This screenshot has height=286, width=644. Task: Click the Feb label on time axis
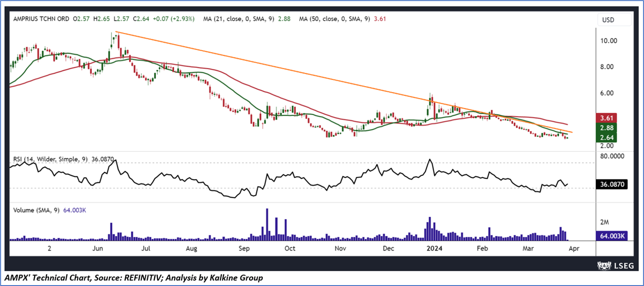(x=482, y=248)
